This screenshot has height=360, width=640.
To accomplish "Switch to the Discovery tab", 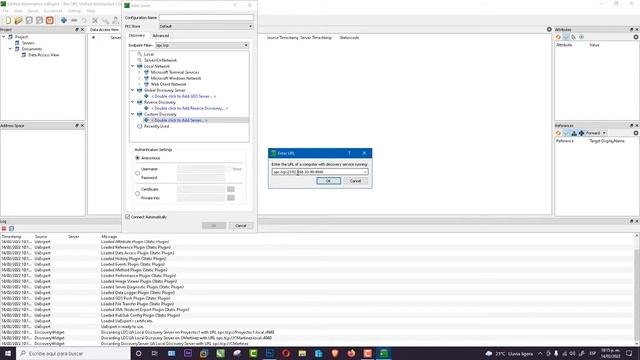I will 137,36.
